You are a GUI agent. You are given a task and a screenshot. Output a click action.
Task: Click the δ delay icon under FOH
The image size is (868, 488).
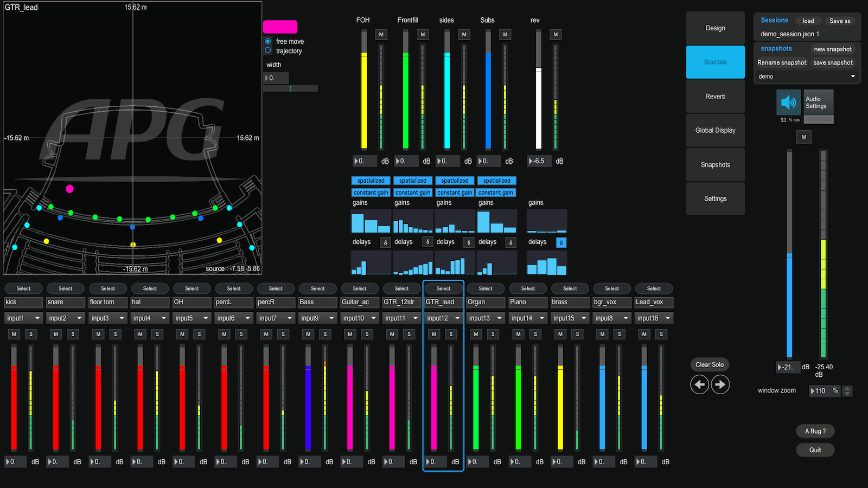385,242
